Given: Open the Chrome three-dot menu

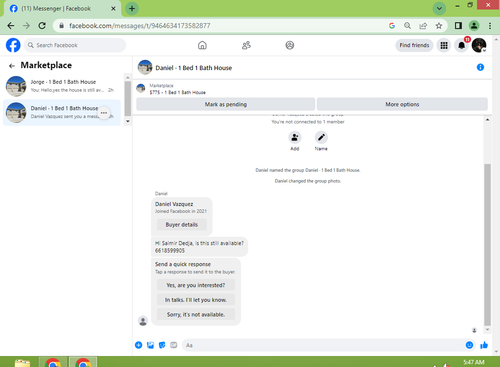Looking at the screenshot, I should click(x=490, y=26).
